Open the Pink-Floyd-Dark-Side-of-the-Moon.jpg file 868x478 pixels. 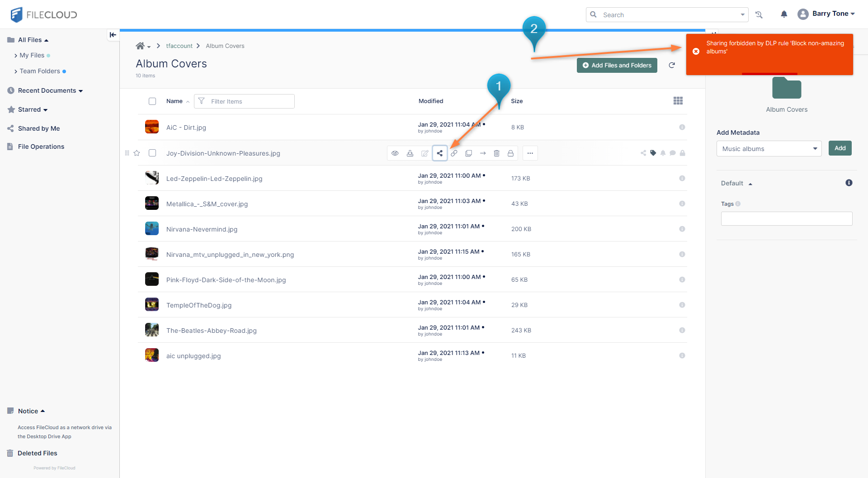coord(226,280)
